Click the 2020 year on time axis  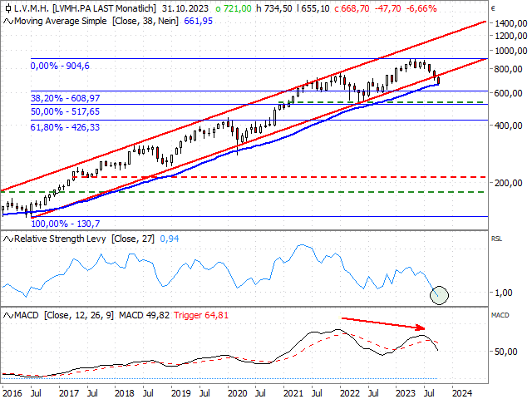(237, 393)
